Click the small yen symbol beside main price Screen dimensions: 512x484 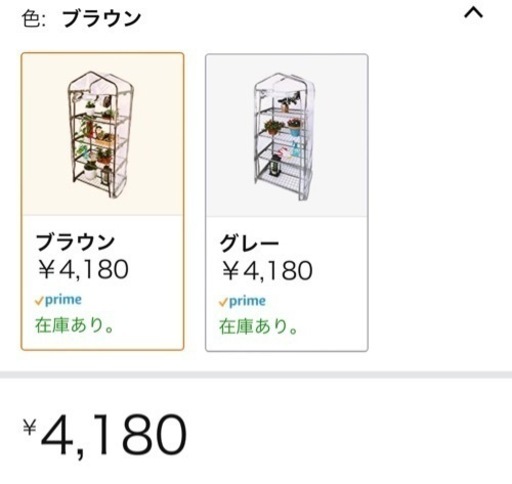point(29,427)
